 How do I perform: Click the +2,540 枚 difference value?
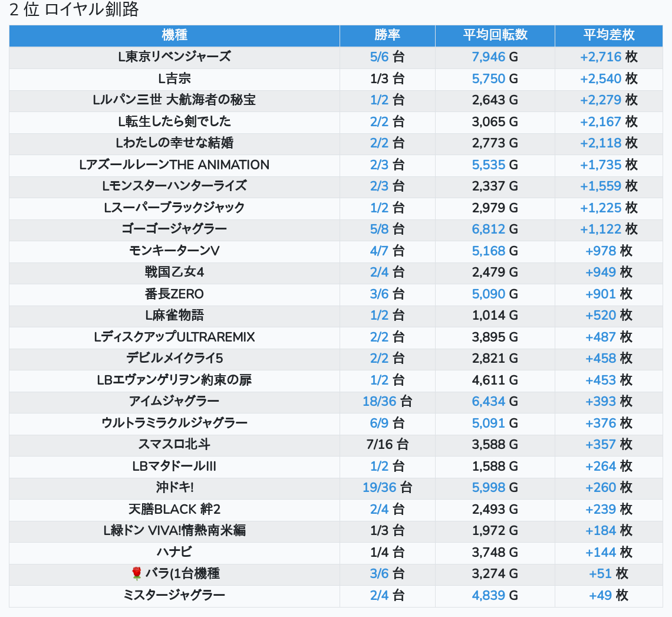tap(608, 79)
